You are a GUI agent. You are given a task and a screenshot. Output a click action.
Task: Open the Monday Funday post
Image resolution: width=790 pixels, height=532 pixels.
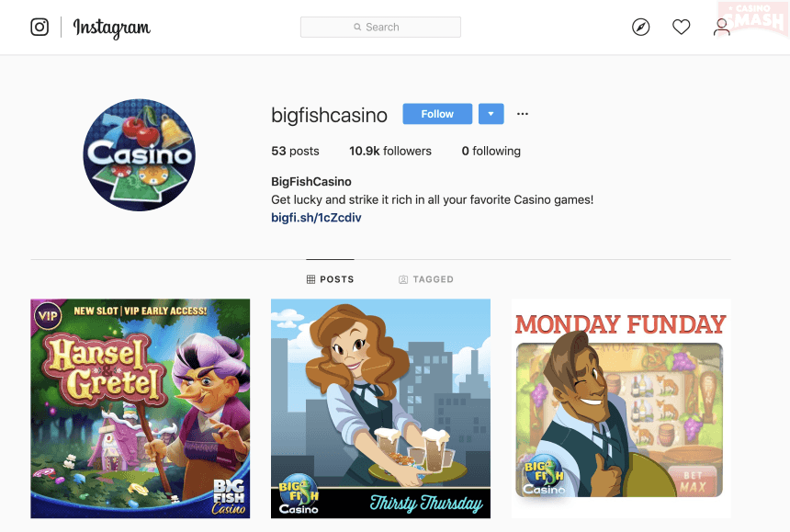click(x=621, y=409)
